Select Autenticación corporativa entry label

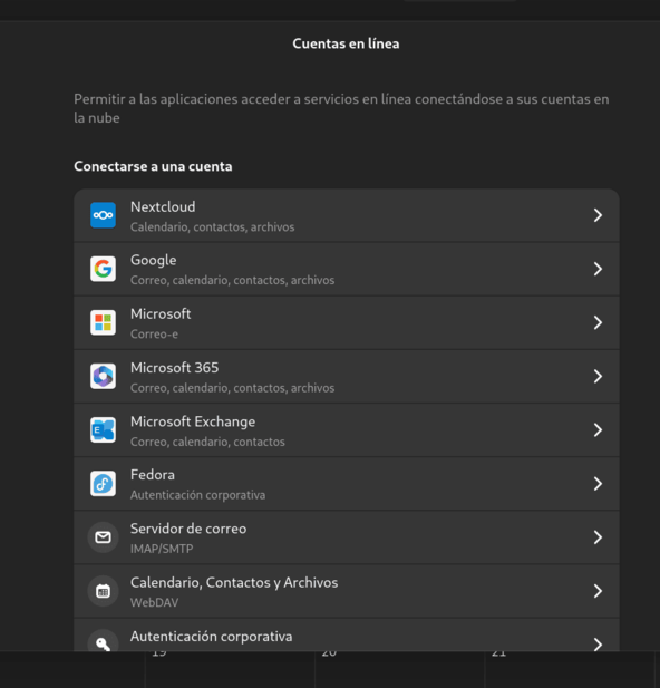click(x=211, y=636)
